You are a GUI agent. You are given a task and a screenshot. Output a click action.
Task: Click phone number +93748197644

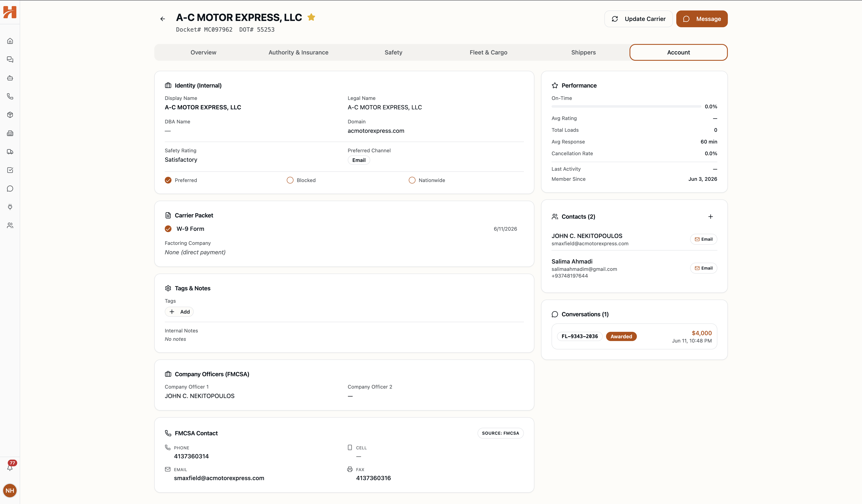coord(570,276)
